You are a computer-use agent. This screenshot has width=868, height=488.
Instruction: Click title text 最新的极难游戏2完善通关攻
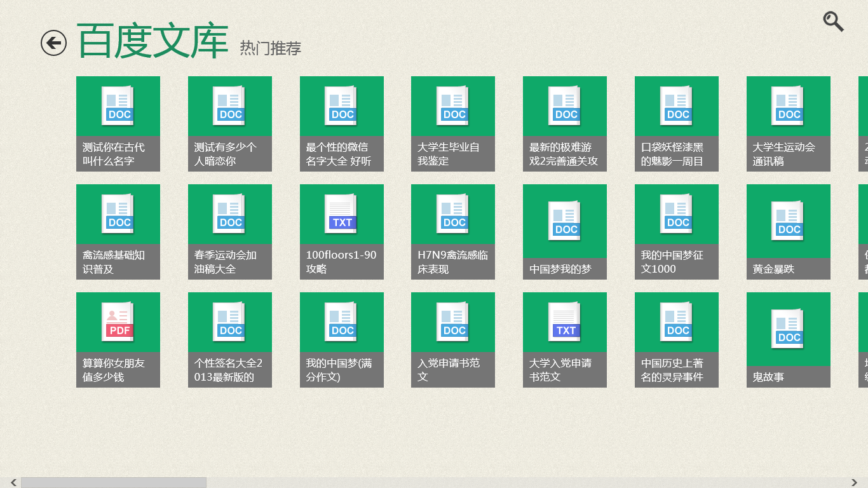564,154
